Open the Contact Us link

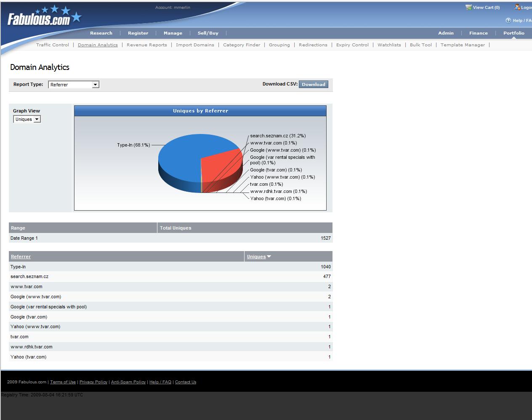pos(186,382)
